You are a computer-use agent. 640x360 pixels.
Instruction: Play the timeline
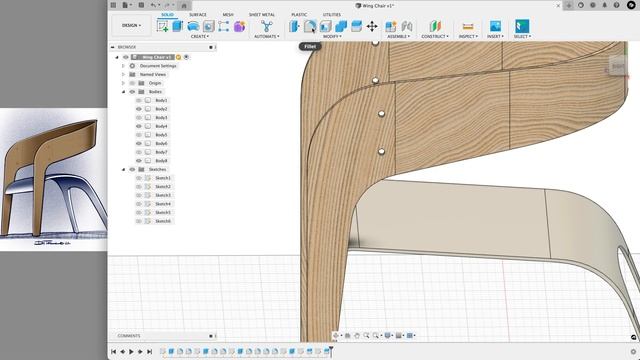(x=131, y=351)
